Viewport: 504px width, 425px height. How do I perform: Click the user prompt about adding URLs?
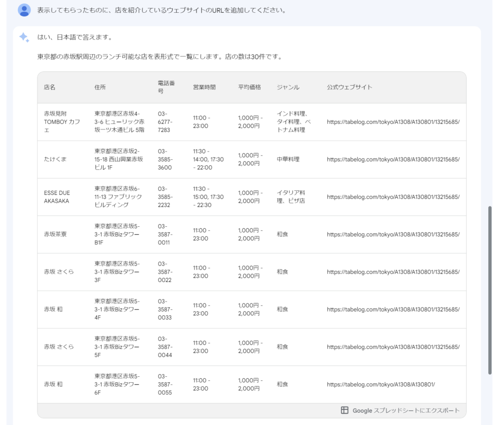point(161,10)
